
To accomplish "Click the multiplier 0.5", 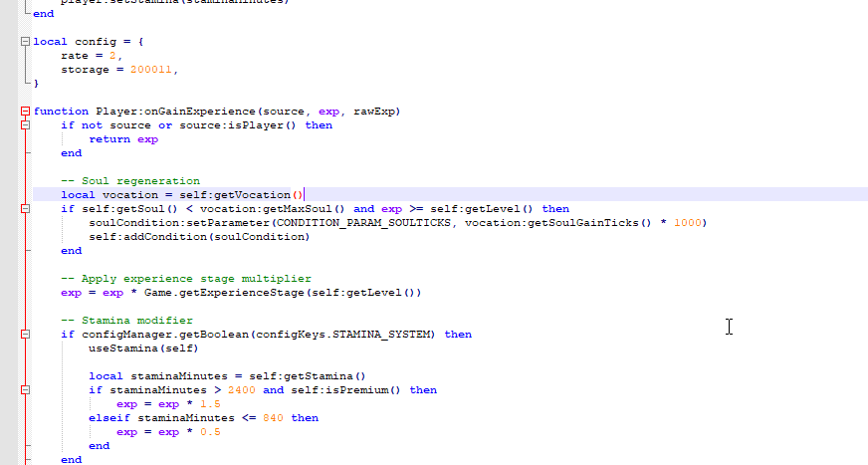I will [x=210, y=432].
